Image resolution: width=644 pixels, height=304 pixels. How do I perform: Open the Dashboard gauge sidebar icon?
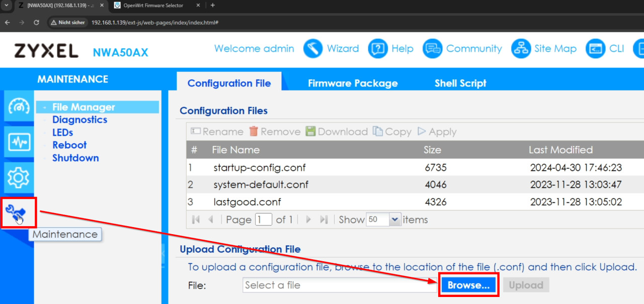pyautogui.click(x=19, y=107)
